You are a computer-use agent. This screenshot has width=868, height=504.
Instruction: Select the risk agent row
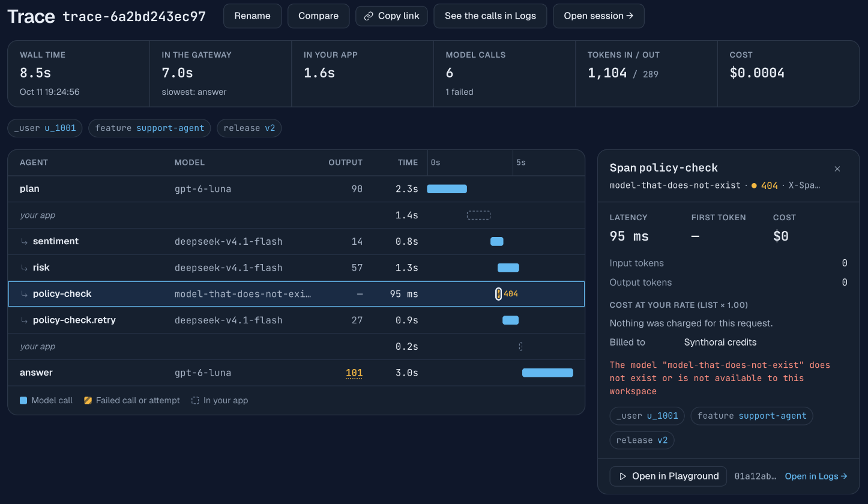[x=296, y=268]
